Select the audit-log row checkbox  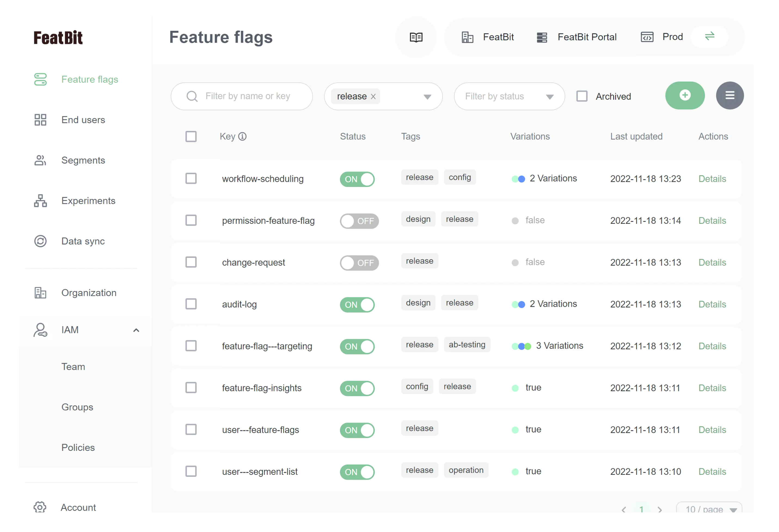(x=191, y=304)
